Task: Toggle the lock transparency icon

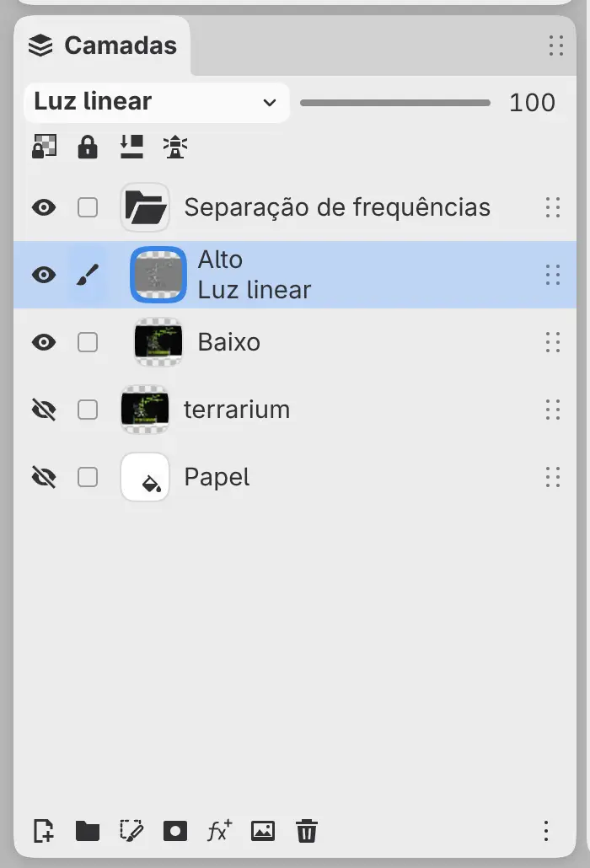Action: [x=45, y=147]
